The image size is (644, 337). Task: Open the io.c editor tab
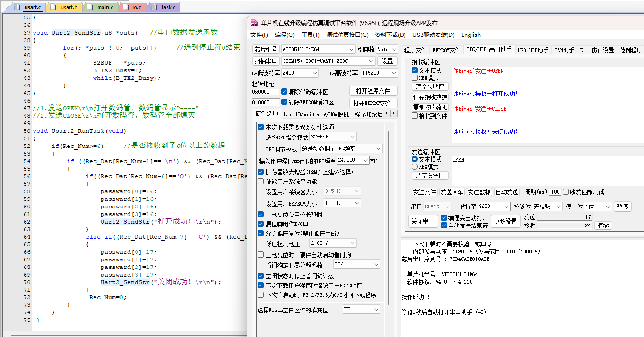(x=132, y=7)
